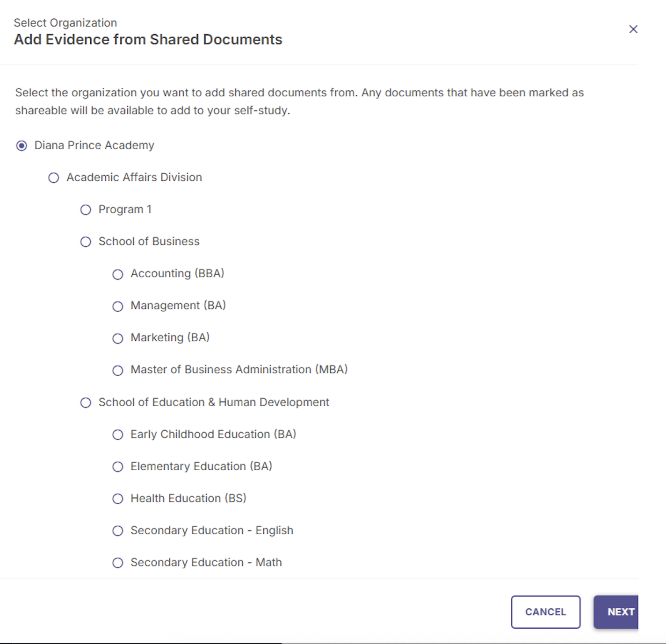This screenshot has width=666, height=644.
Task: Choose Secondary Education - Math
Action: 117,563
